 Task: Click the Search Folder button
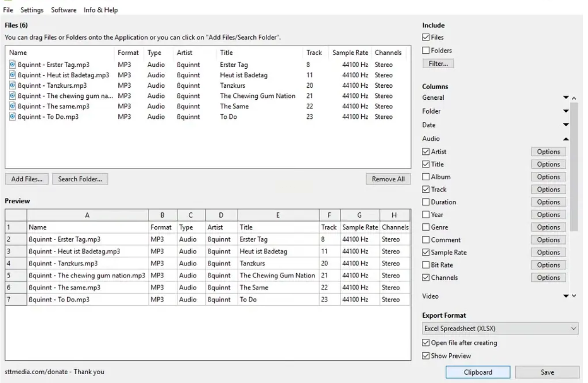point(80,179)
